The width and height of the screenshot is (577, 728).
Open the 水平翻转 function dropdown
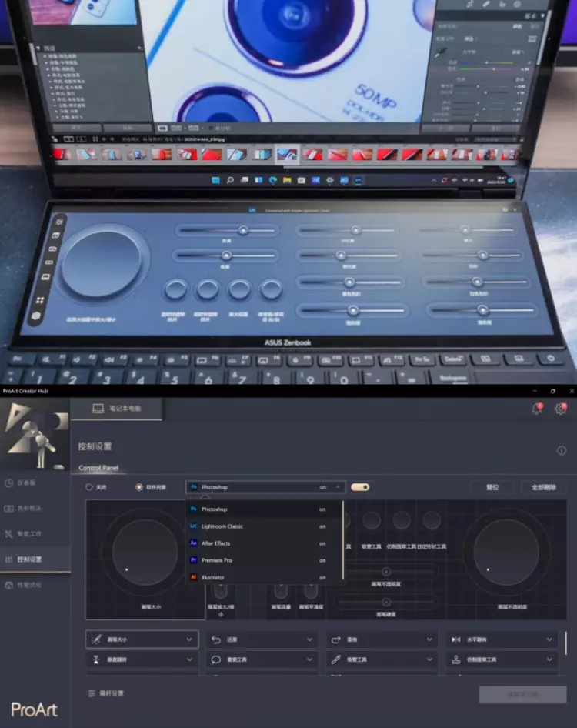click(x=502, y=640)
